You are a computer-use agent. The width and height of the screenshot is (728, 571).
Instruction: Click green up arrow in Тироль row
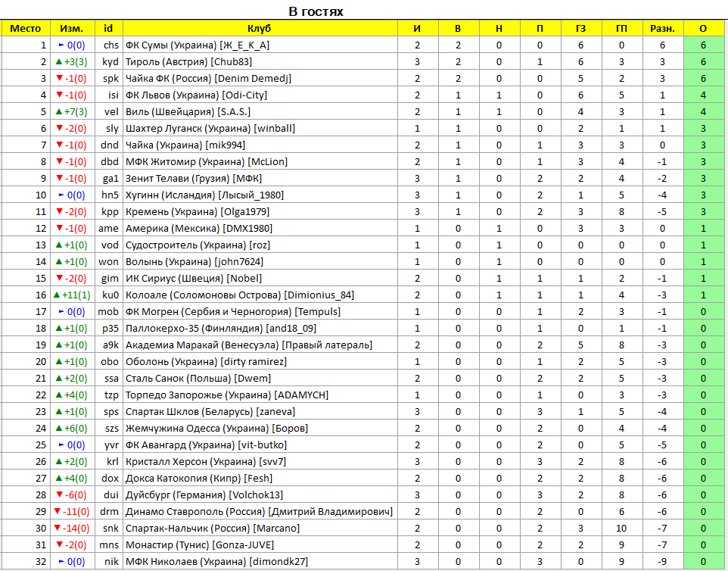[x=58, y=61]
